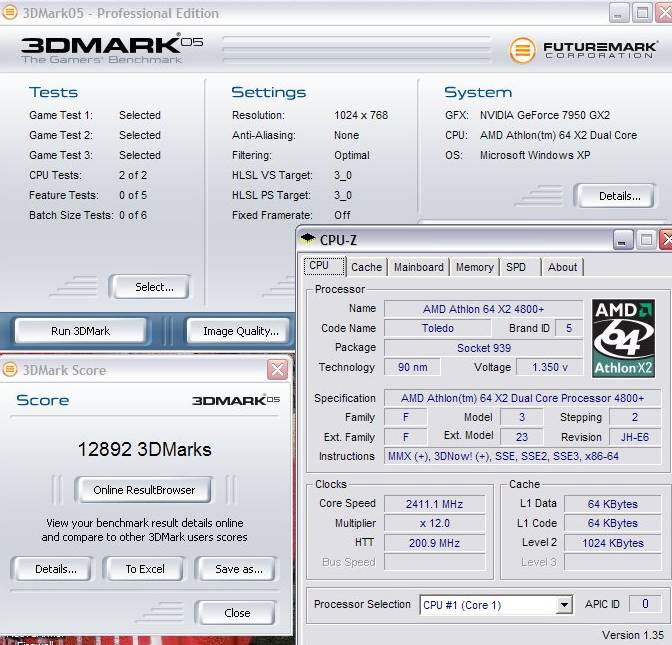Click the Level 2 cache value 1024 KBytes
This screenshot has width=672, height=645.
point(612,543)
